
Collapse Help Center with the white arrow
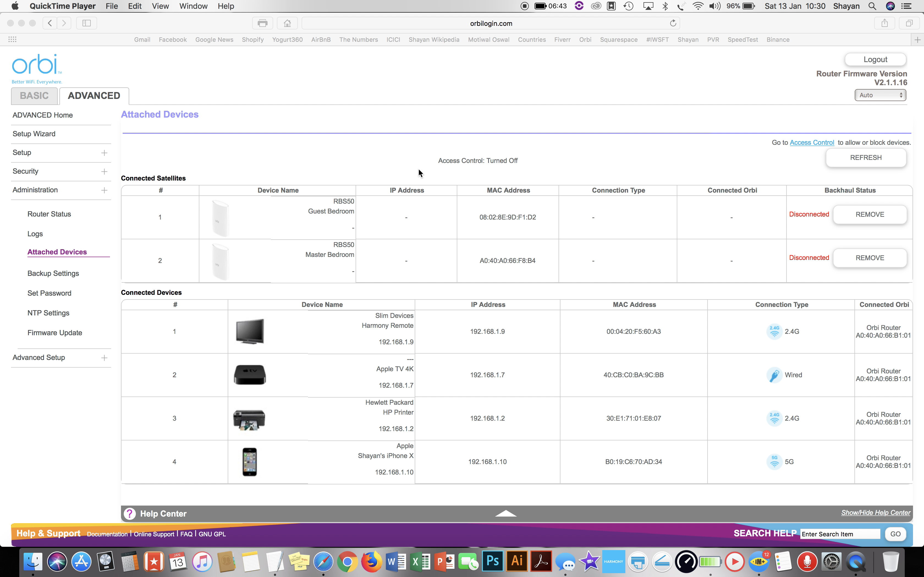(505, 513)
